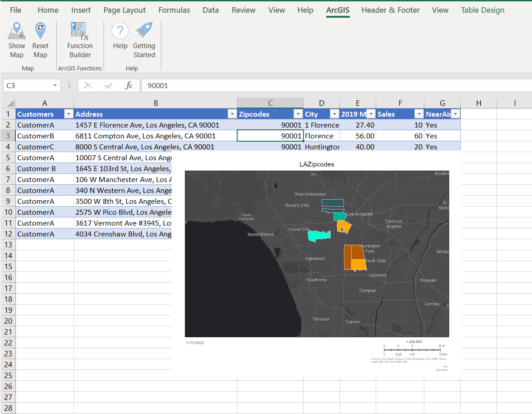Open the Zipcodes column filter dropdown
Screen dimensions: 532x414
tap(299, 114)
